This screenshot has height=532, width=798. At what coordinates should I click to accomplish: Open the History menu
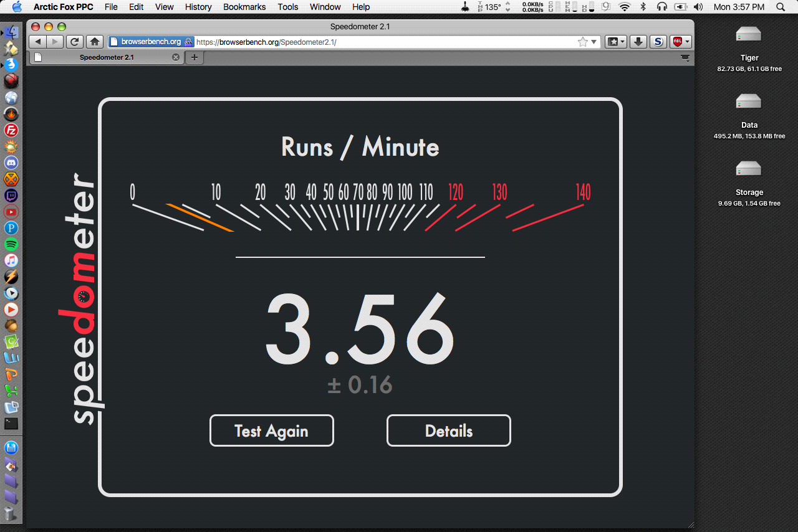[x=198, y=7]
